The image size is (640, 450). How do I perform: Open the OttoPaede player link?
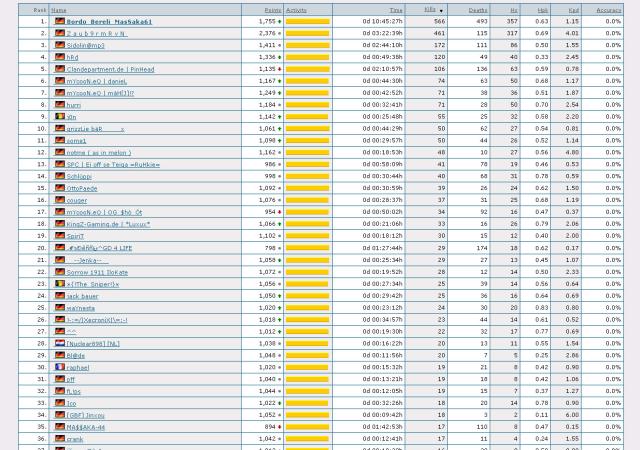82,188
